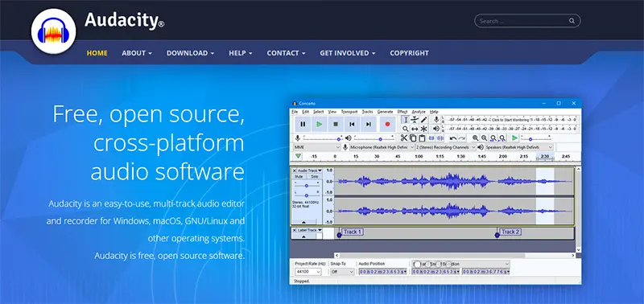Click the Undo arrow icon
This screenshot has height=304, width=644.
[x=453, y=138]
